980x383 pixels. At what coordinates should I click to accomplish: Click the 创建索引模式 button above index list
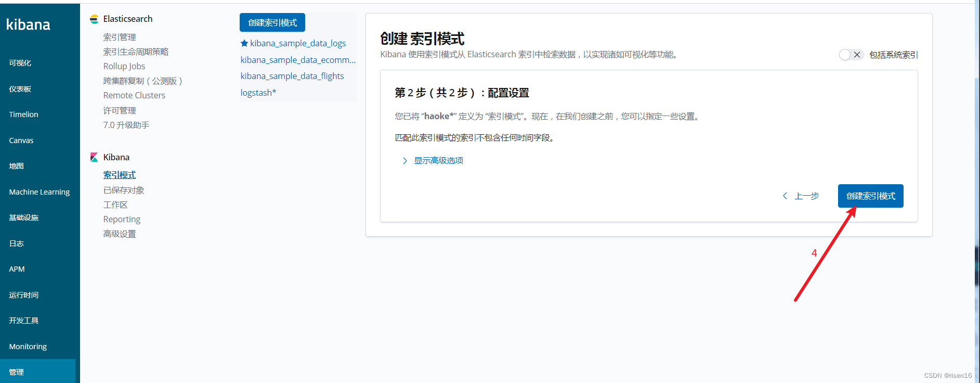(272, 22)
